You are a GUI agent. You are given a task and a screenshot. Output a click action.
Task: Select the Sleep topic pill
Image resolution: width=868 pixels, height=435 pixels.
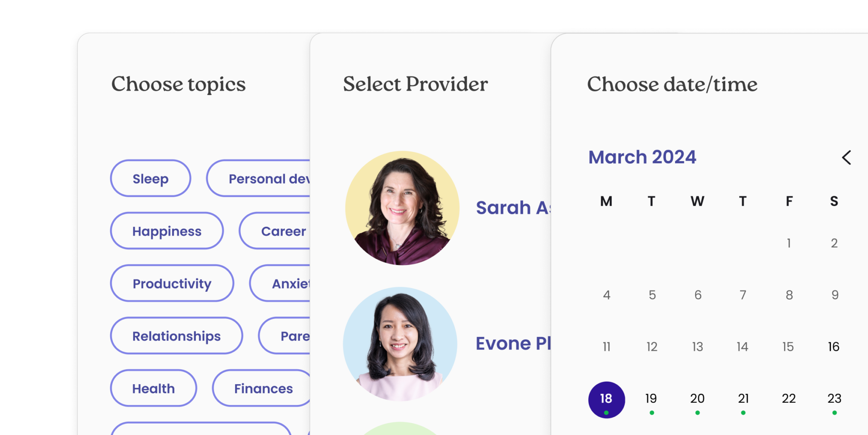(x=150, y=178)
